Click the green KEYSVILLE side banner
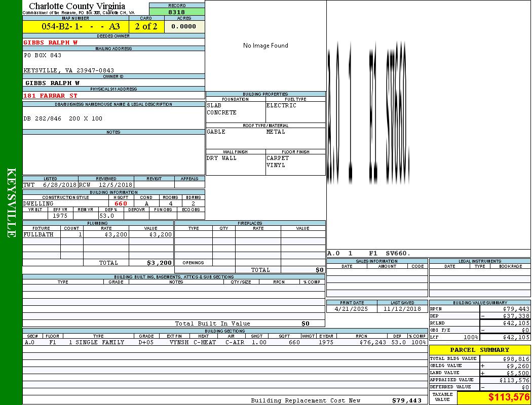532x405 pixels. click(11, 202)
